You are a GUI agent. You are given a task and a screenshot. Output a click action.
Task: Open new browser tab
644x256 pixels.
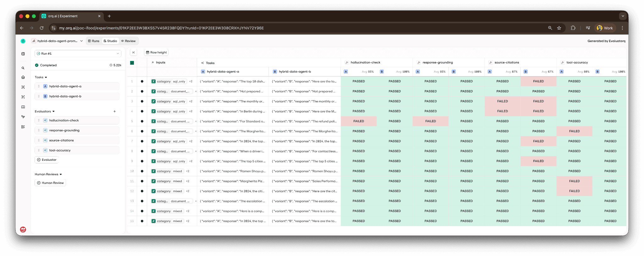pos(109,16)
